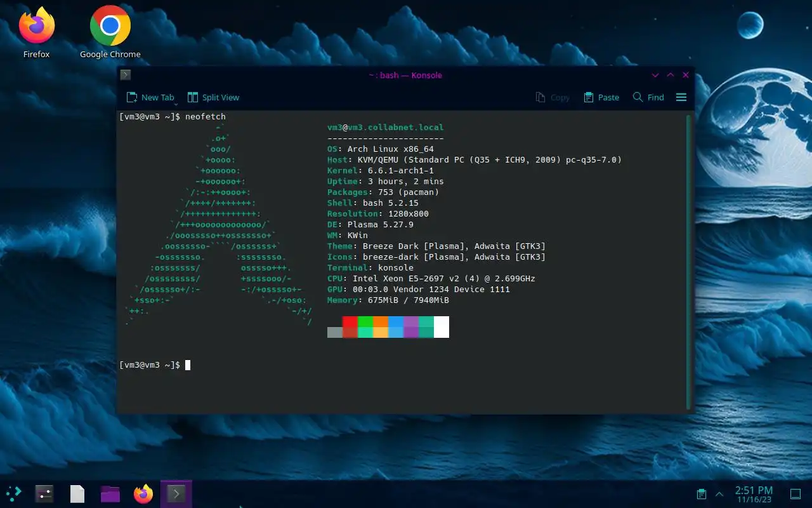Screen dimensions: 812x508
Task: Minimize the Konsole window
Action: tap(655, 75)
